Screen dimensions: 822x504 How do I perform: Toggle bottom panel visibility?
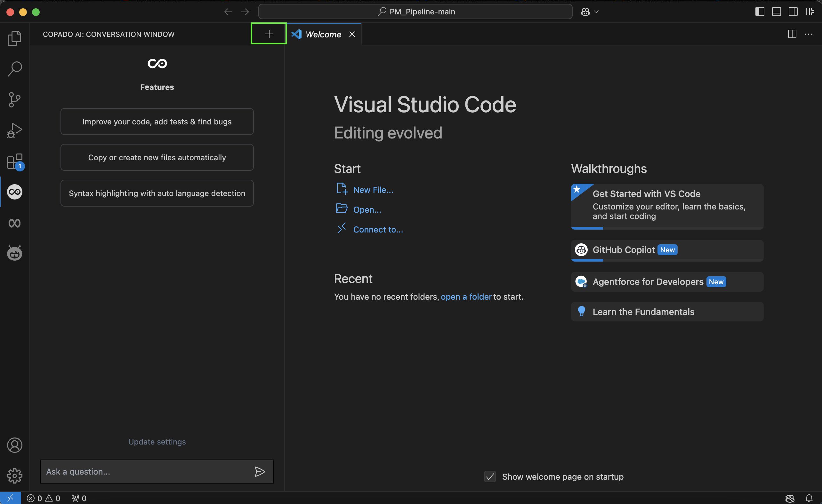coord(776,12)
